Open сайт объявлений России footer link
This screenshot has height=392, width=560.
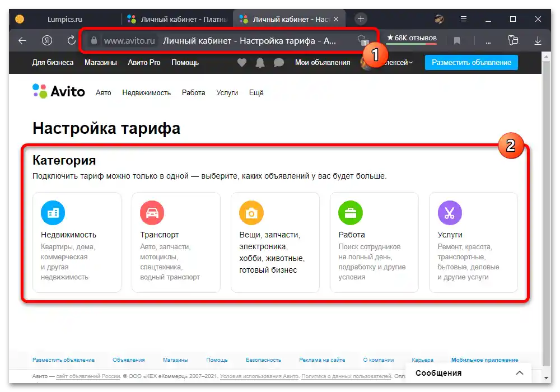(x=88, y=376)
